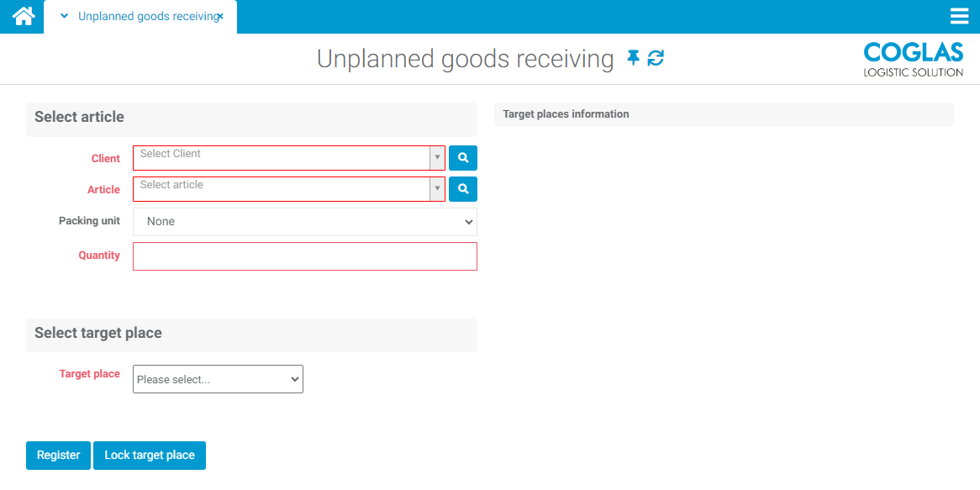Image resolution: width=980 pixels, height=490 pixels.
Task: Close the Unplanned goods receiving tab
Action: [x=221, y=14]
